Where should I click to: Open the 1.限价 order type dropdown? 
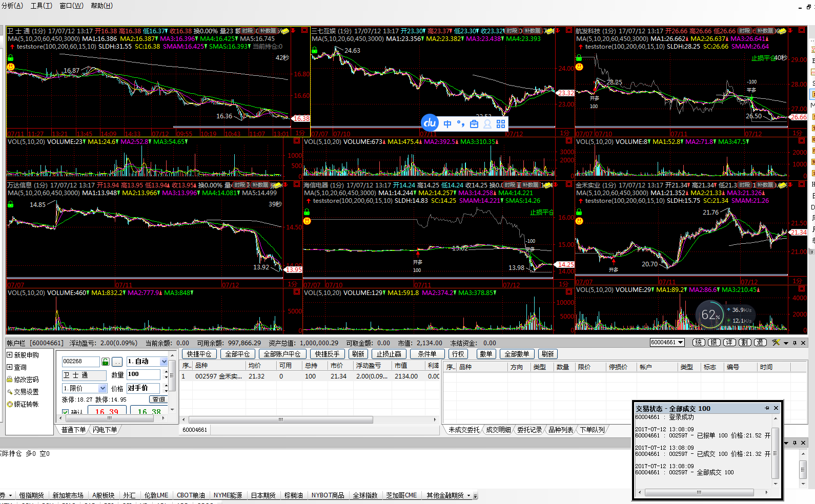pyautogui.click(x=103, y=388)
